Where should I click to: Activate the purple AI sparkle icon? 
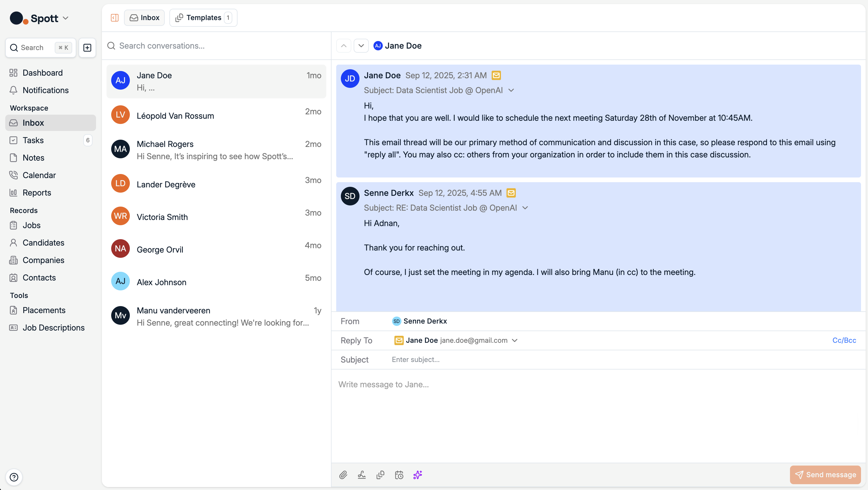tap(417, 475)
